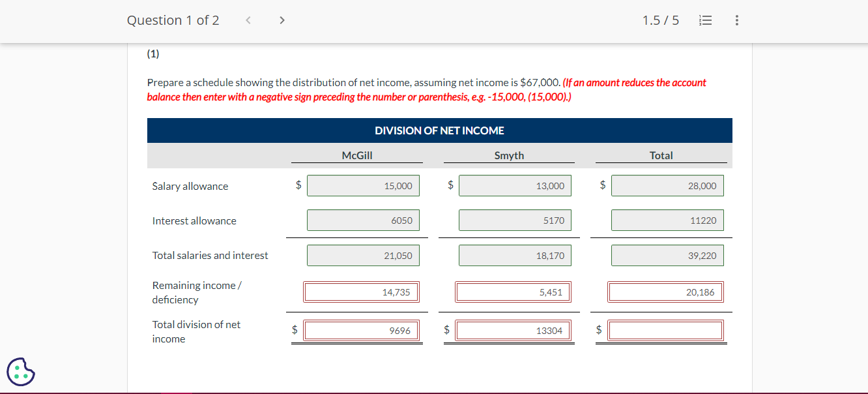This screenshot has height=394, width=868.
Task: Open the three-dot overflow menu
Action: click(736, 20)
